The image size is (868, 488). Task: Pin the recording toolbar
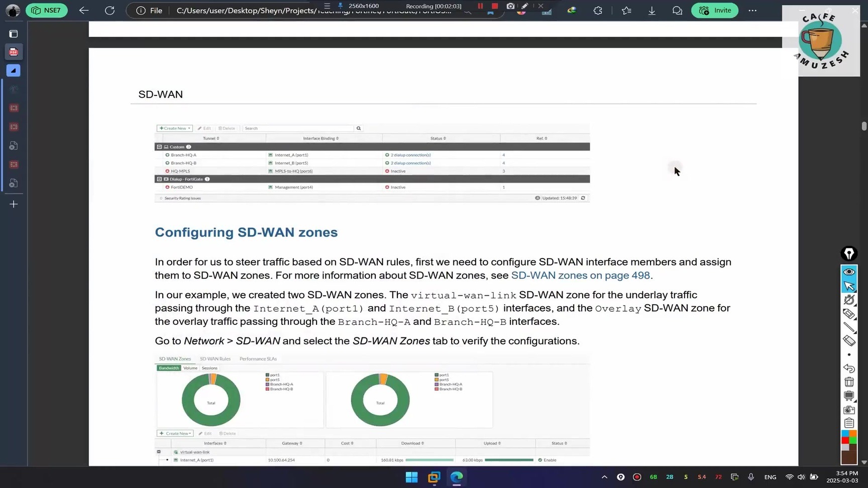pos(341,6)
